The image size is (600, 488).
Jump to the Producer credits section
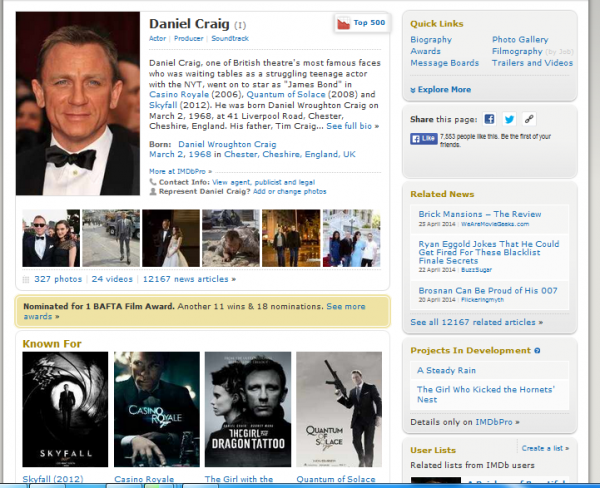click(189, 38)
